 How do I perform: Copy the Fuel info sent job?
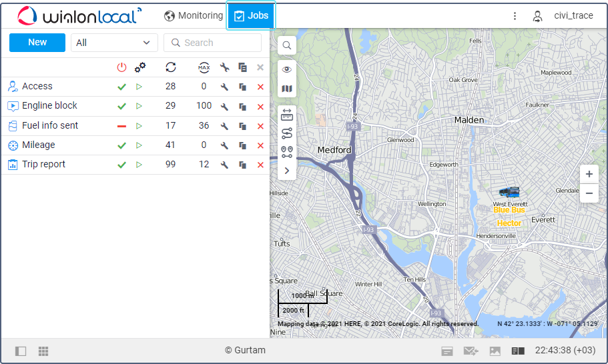point(243,126)
